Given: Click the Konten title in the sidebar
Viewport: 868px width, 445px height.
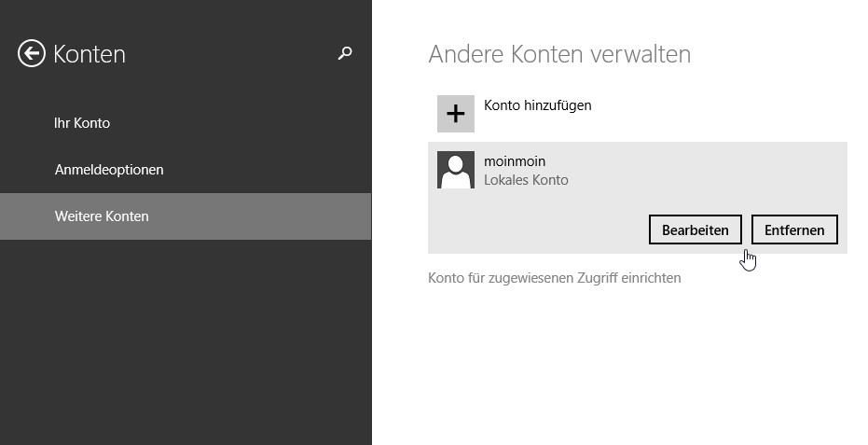Looking at the screenshot, I should click(x=90, y=54).
